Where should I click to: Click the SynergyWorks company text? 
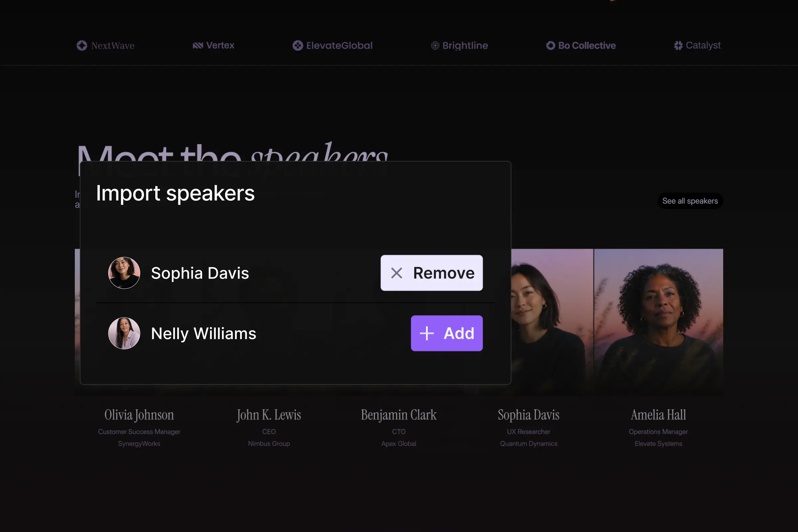tap(139, 444)
